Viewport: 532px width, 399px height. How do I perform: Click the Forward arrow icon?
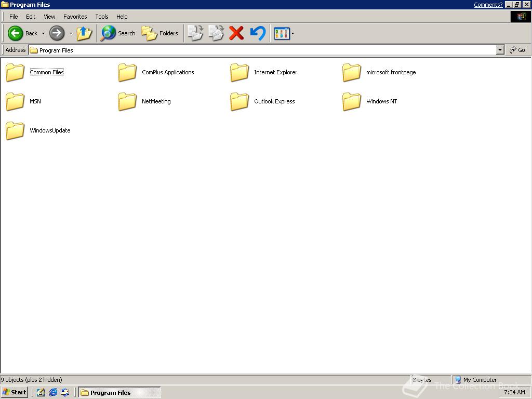point(57,33)
